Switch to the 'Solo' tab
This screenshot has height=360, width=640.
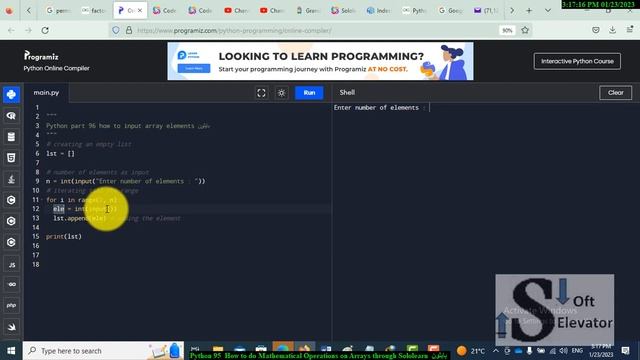tap(344, 11)
